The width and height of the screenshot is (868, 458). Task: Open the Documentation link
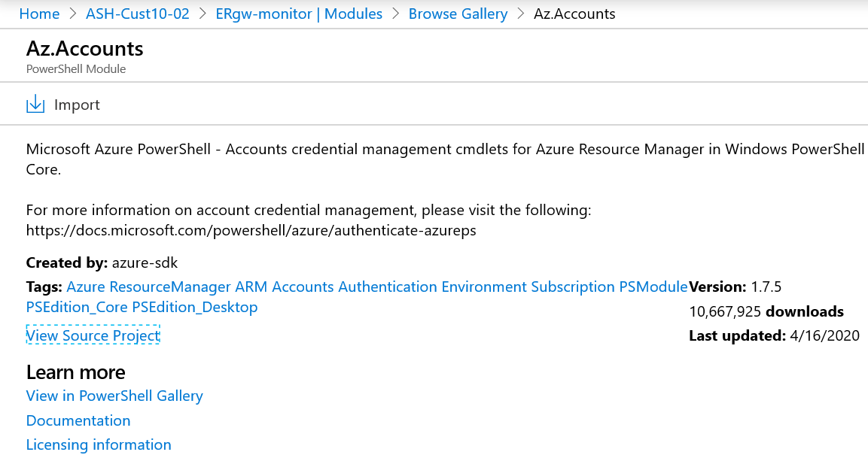[78, 420]
